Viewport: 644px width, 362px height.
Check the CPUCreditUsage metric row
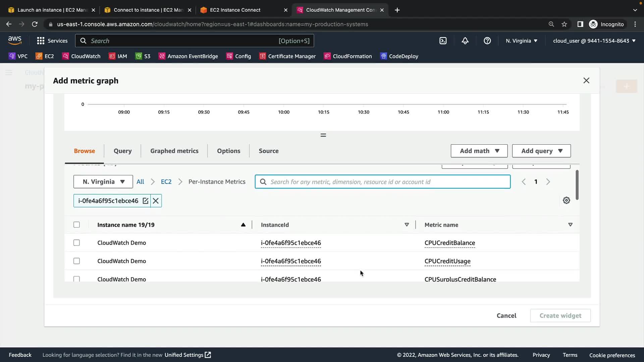click(x=76, y=261)
